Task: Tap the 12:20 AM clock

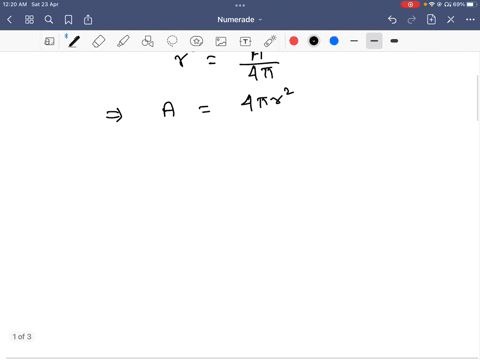Action: point(15,4)
